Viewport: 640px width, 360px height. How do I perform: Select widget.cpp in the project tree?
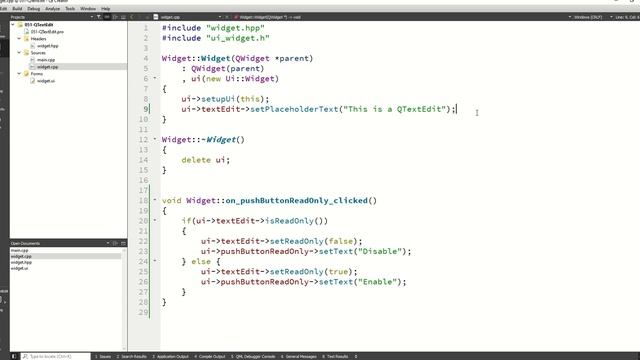(47, 67)
